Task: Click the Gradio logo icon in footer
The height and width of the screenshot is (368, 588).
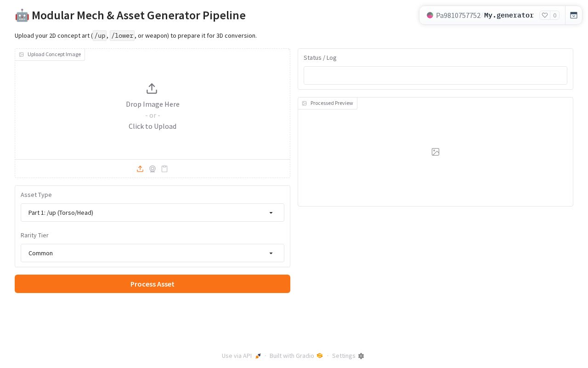Action: [x=320, y=356]
